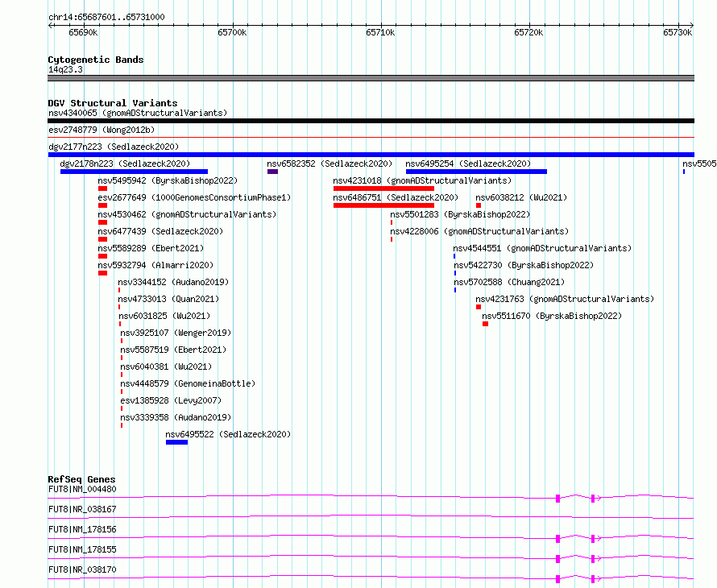This screenshot has width=717, height=588.
Task: Select nsv6031825 (Wu2021) variant label
Action: (x=164, y=316)
